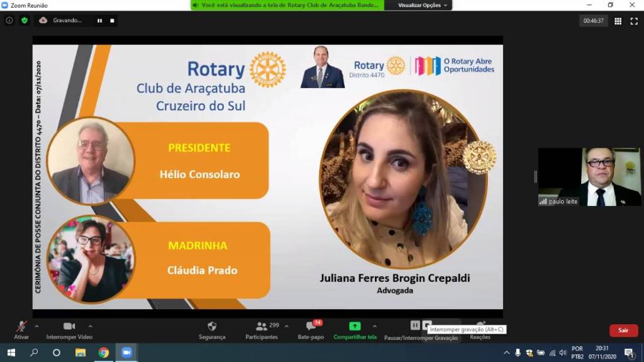Image resolution: width=644 pixels, height=362 pixels.
Task: Open the Reações menu
Action: [x=480, y=329]
